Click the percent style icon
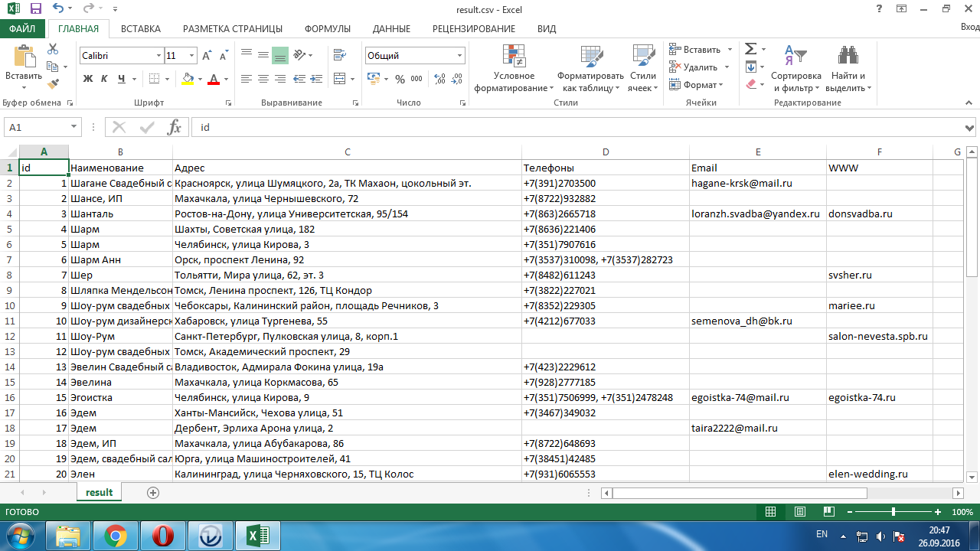980x551 pixels. (x=400, y=79)
